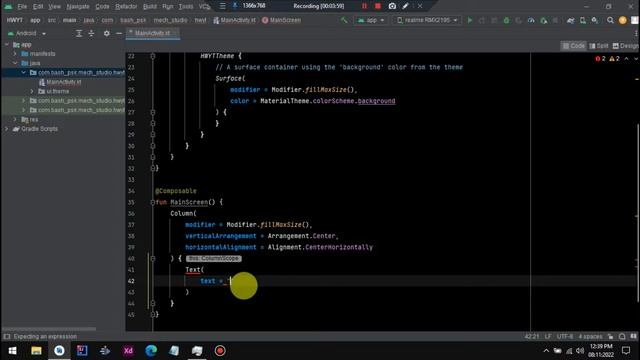The height and width of the screenshot is (360, 640).
Task: Switch editor to Split view
Action: [x=598, y=46]
